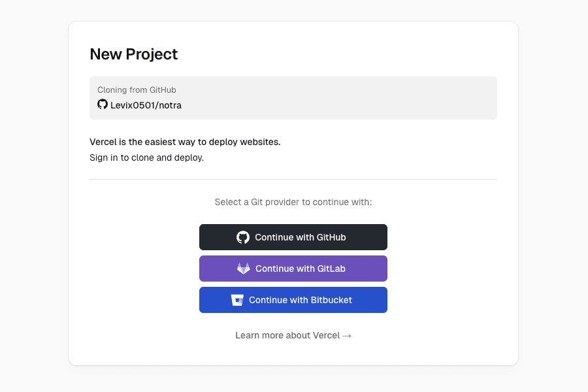
Task: Continue with GitHub
Action: coord(293,237)
